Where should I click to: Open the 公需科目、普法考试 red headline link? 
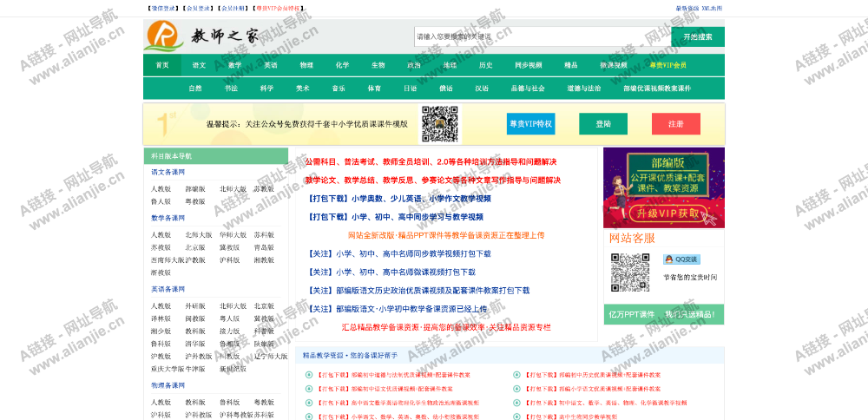[431, 162]
